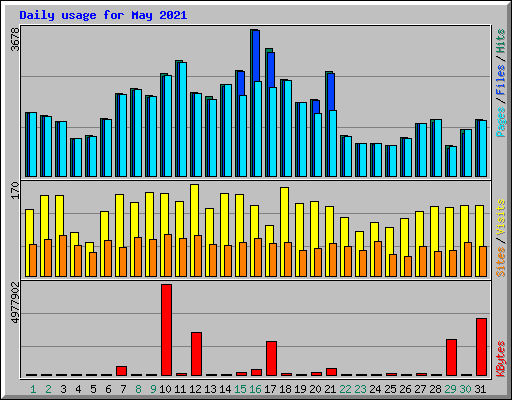Click the red "KBytes" legend word
The height and width of the screenshot is (400, 512).
501,359
